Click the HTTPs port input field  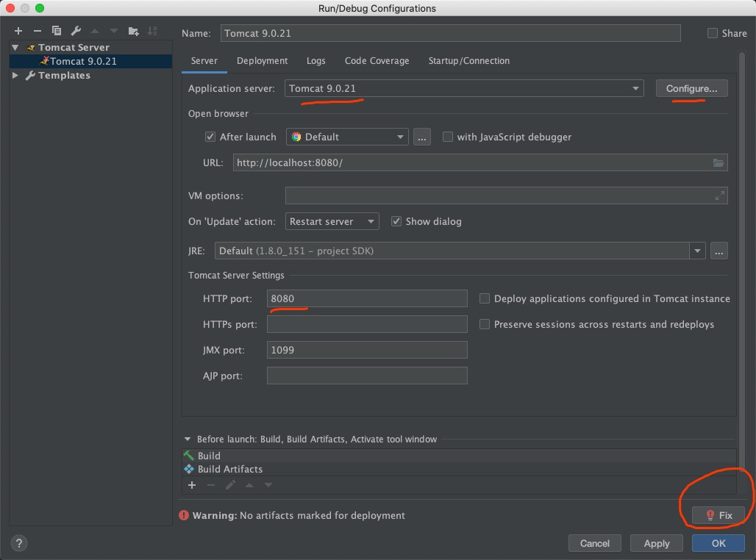point(367,324)
